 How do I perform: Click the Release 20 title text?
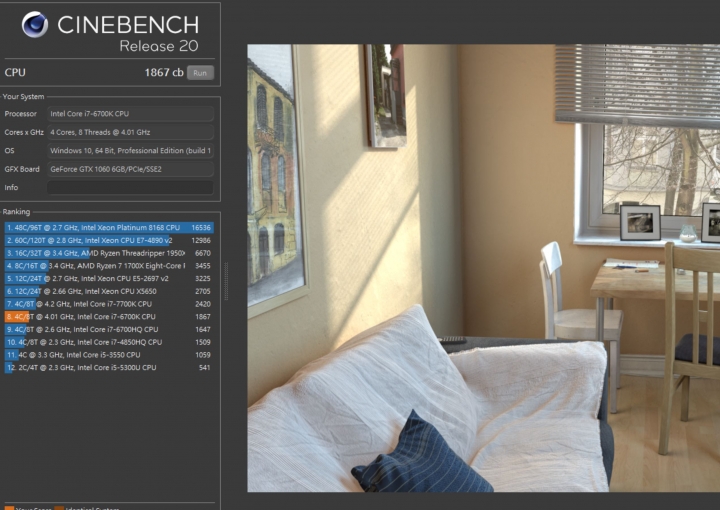159,46
